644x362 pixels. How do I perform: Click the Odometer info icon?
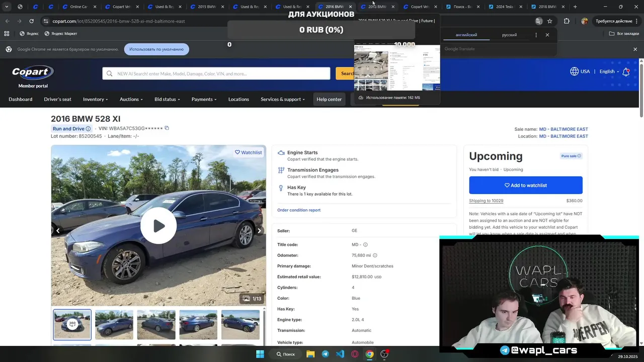(x=375, y=255)
